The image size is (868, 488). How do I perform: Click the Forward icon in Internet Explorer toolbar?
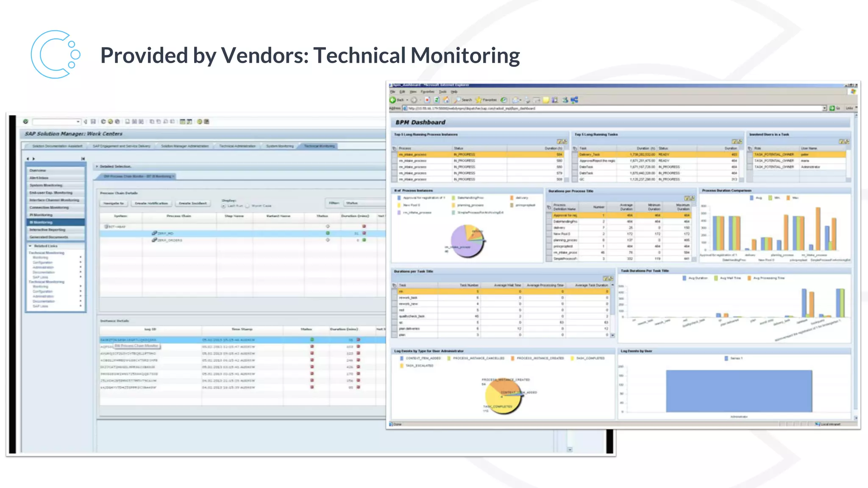coord(414,100)
